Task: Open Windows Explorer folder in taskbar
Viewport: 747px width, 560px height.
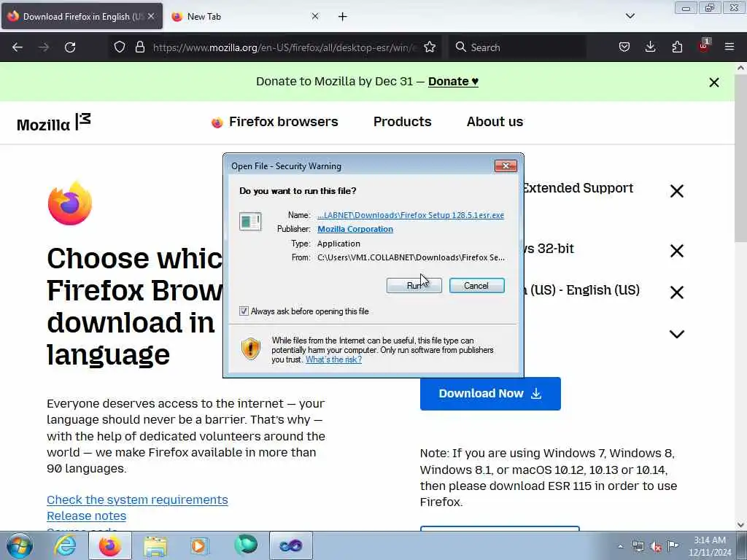Action: point(155,545)
